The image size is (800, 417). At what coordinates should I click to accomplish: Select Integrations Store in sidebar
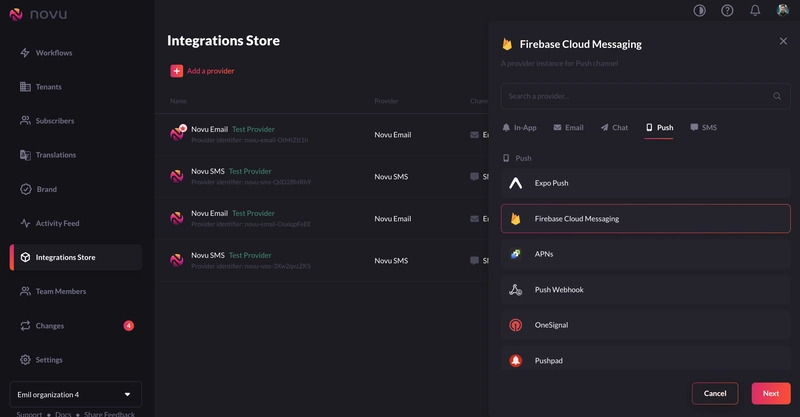[x=76, y=257]
